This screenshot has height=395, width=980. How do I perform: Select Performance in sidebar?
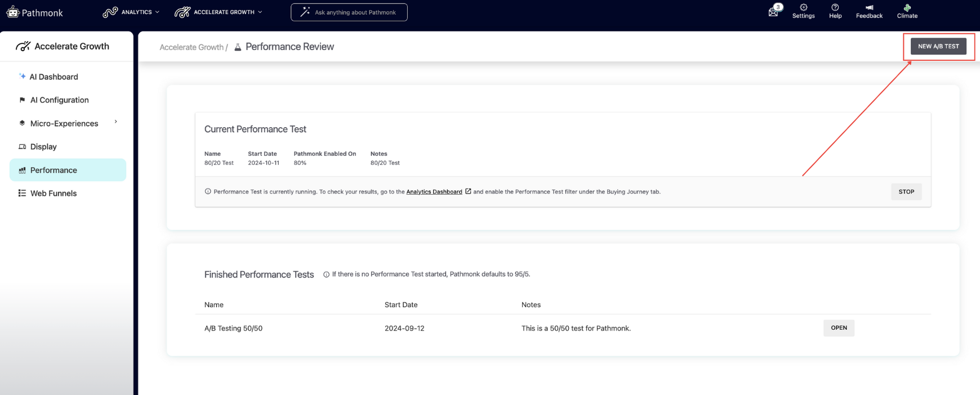[68, 170]
